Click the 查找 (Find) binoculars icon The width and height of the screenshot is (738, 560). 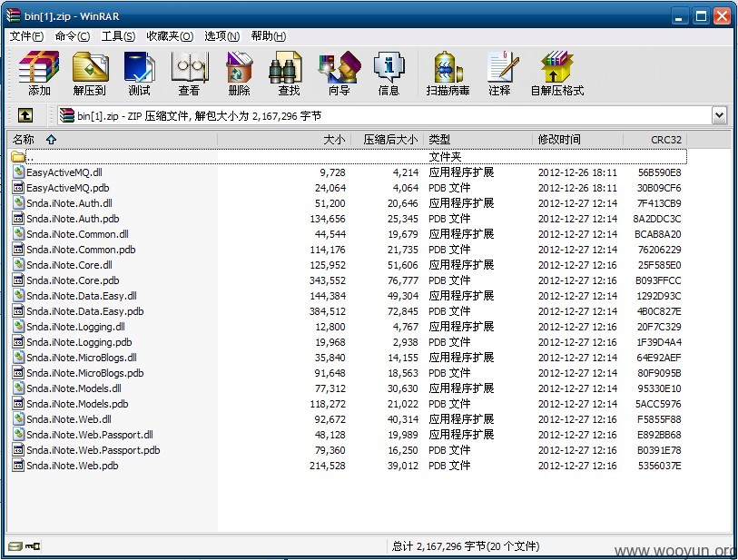click(x=285, y=67)
